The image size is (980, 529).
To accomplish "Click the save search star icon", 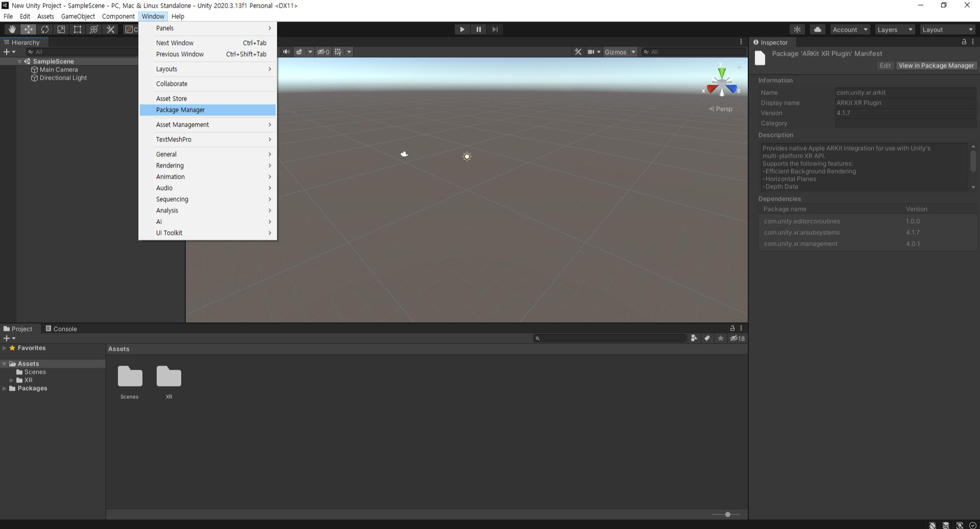I will (720, 338).
